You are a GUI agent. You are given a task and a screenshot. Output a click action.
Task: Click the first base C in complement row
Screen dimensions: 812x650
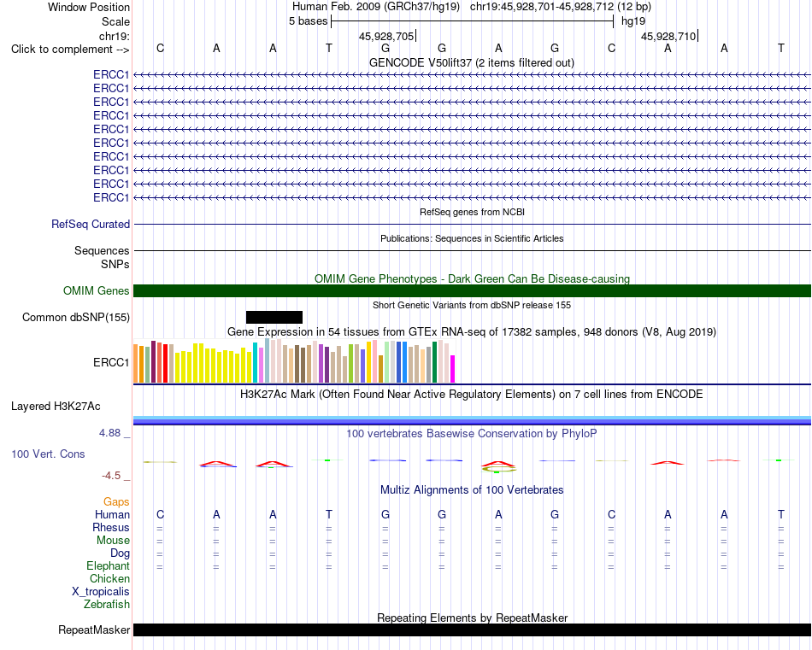[160, 49]
